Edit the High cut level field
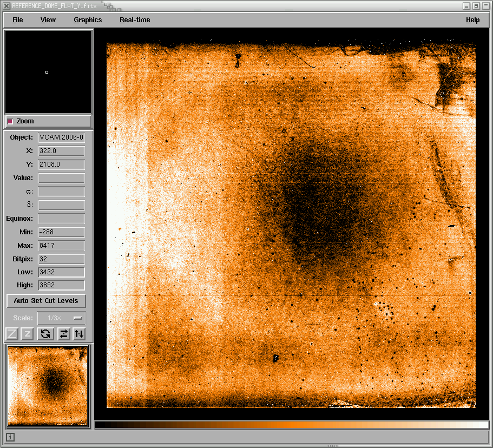This screenshot has width=493, height=448. (61, 285)
